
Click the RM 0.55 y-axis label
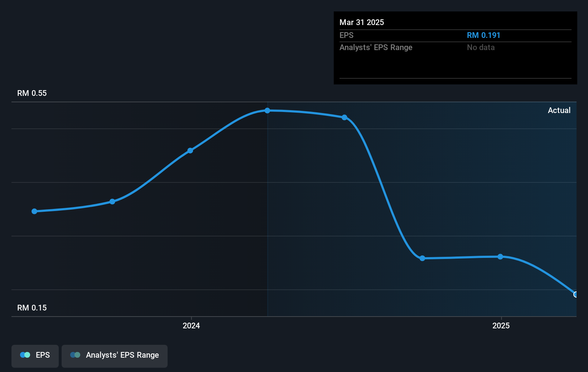point(32,93)
